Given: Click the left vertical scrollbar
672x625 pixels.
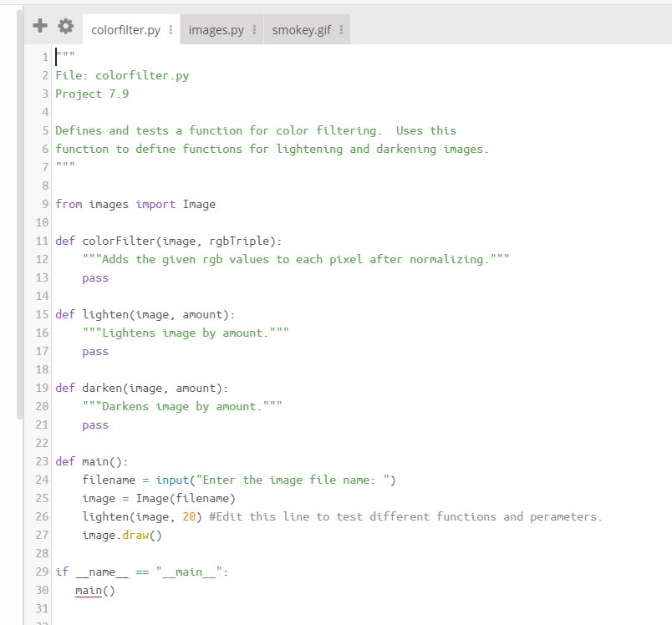Looking at the screenshot, I should click(19, 214).
